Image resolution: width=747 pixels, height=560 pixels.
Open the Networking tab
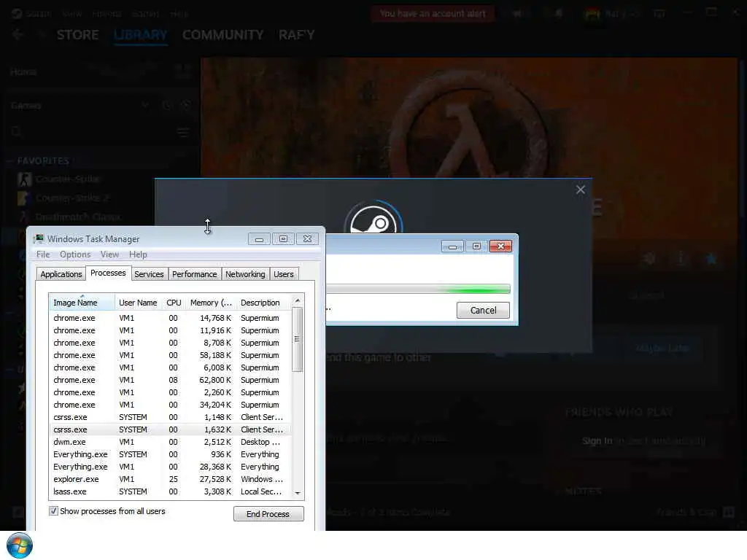245,274
